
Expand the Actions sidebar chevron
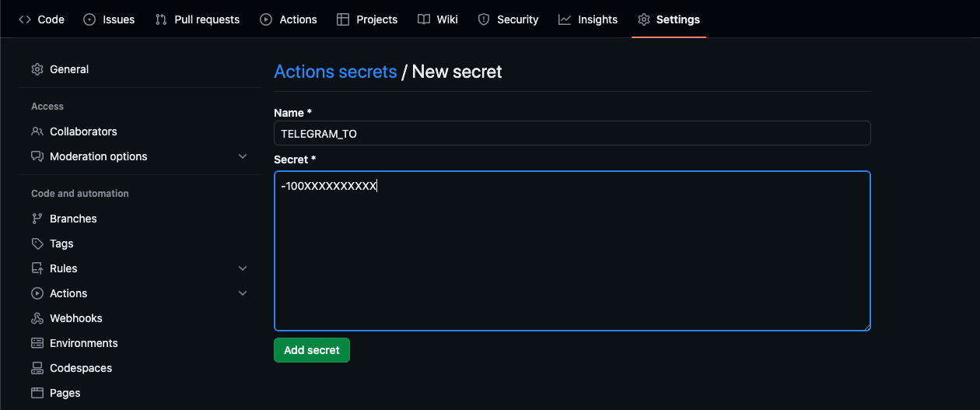(243, 293)
